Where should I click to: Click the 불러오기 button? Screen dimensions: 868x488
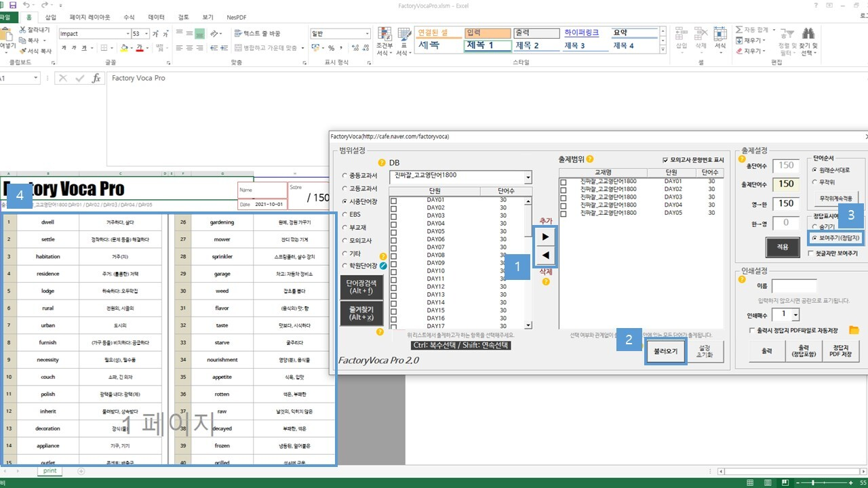tap(665, 352)
